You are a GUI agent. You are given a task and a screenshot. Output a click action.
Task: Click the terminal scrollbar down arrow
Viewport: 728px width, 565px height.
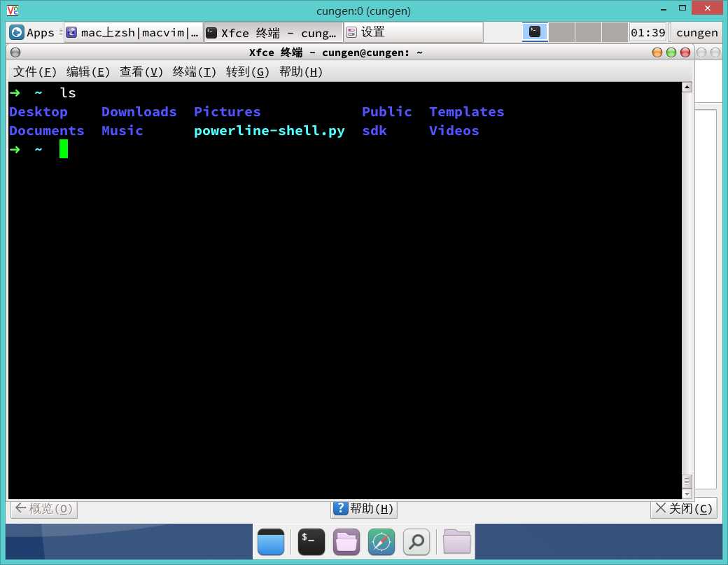[x=687, y=494]
